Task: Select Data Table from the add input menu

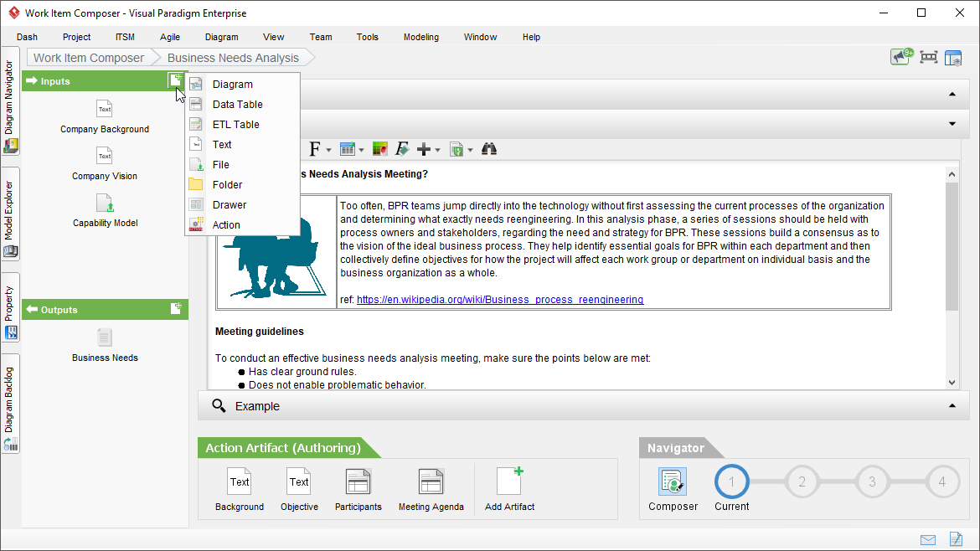Action: tap(243, 105)
